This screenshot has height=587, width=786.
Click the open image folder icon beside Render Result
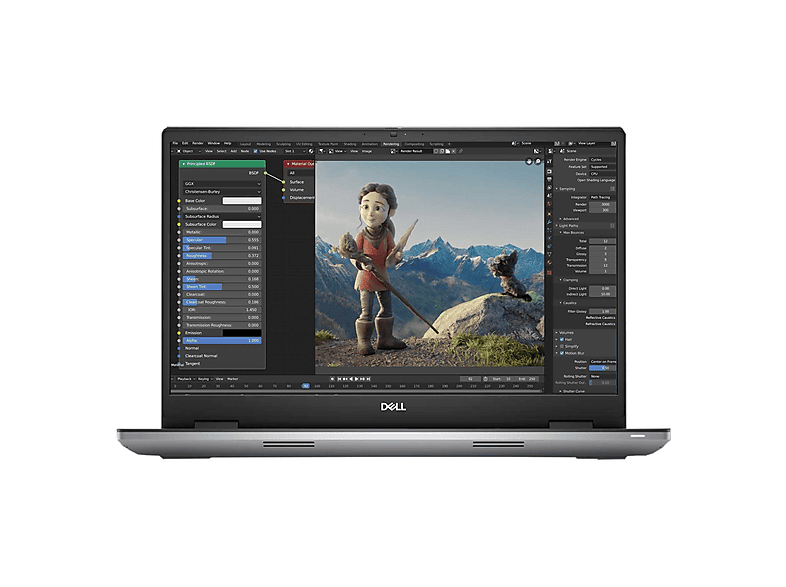click(448, 151)
